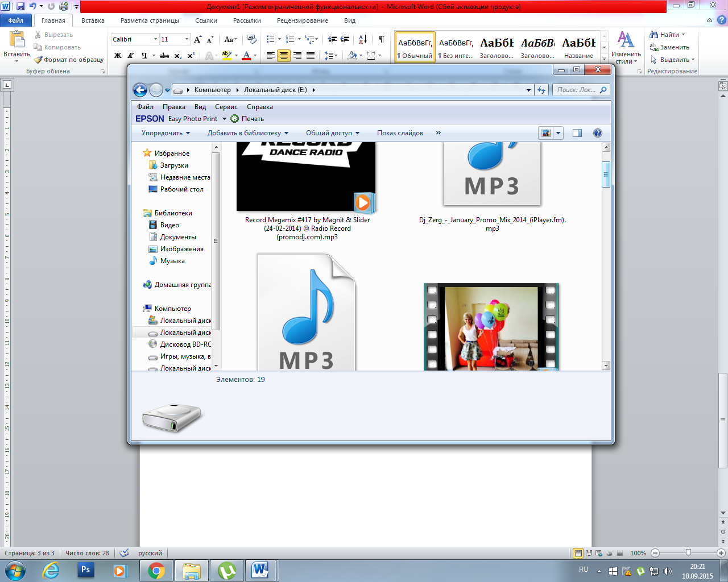Center the paragraph text
This screenshot has height=582, width=728.
(x=284, y=56)
